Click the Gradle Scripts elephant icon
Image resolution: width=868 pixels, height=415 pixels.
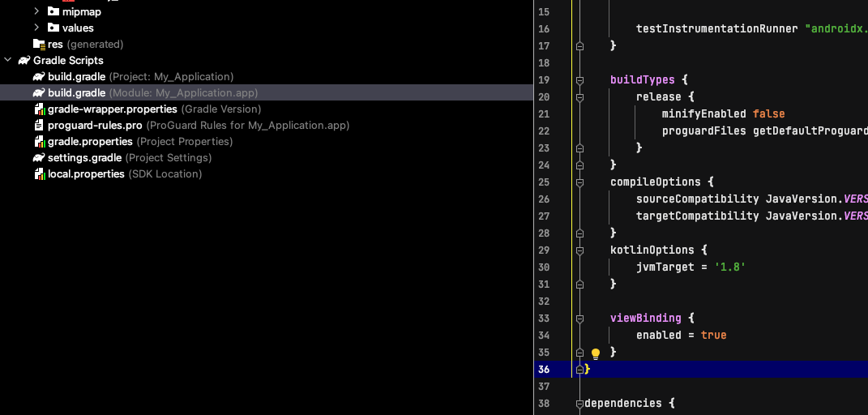click(x=24, y=60)
